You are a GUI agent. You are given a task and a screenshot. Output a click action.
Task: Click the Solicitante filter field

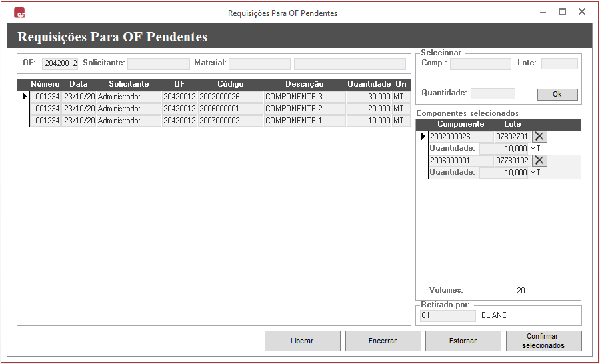[x=158, y=64]
